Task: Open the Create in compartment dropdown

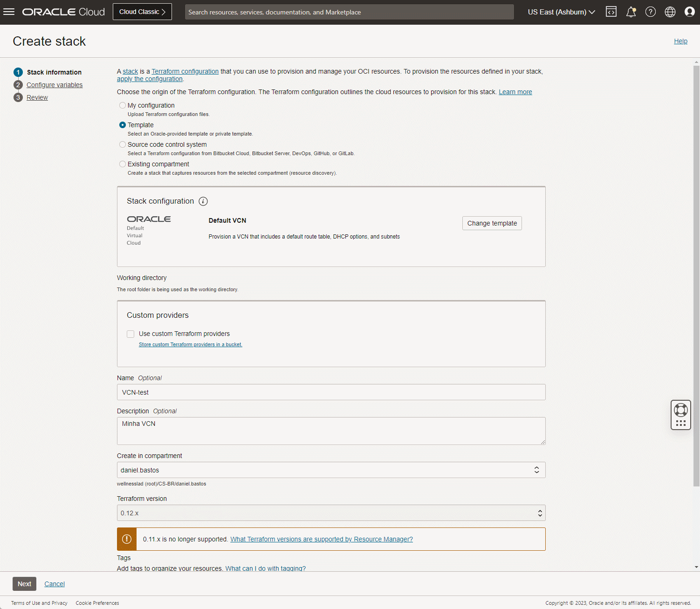Action: (x=331, y=470)
